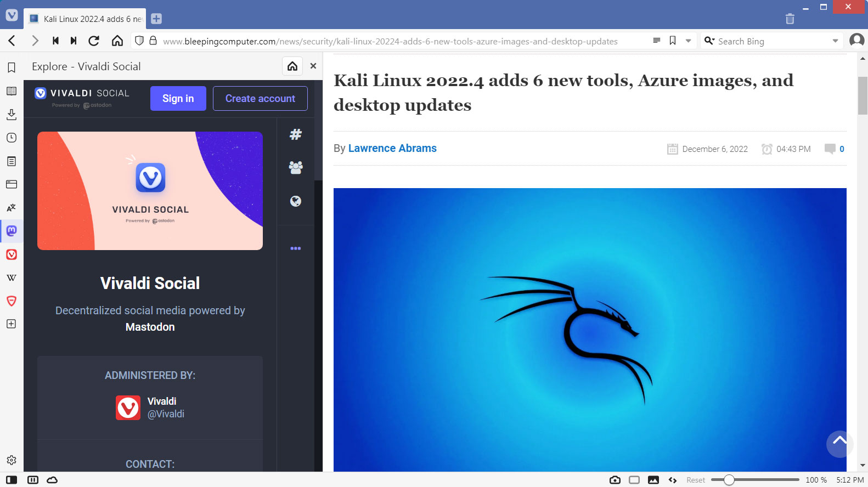Expand the search field history dropdown

click(835, 41)
